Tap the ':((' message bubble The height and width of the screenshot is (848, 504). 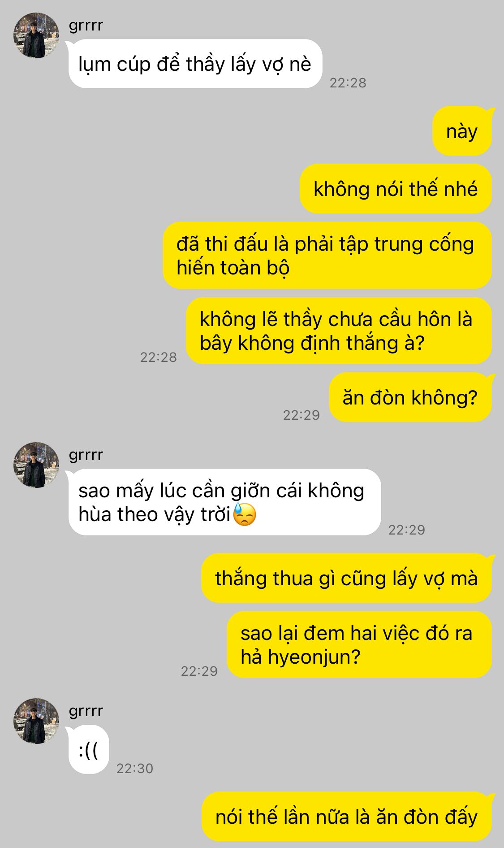[x=89, y=749]
